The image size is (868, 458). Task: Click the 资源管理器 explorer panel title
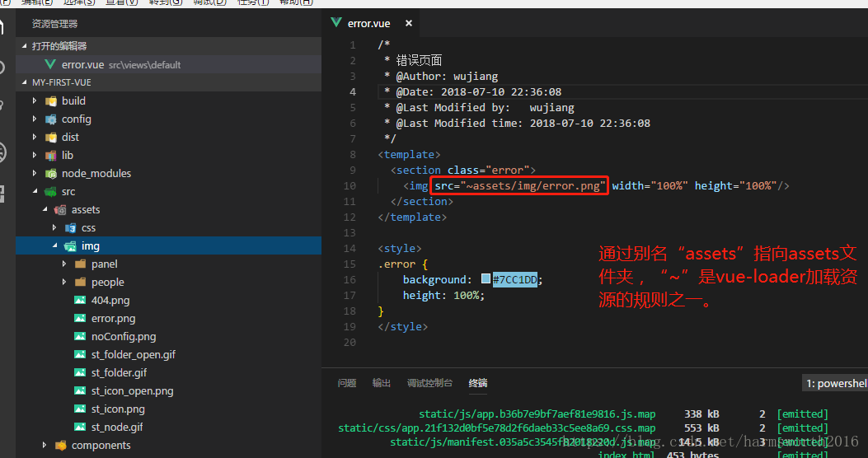[x=54, y=24]
